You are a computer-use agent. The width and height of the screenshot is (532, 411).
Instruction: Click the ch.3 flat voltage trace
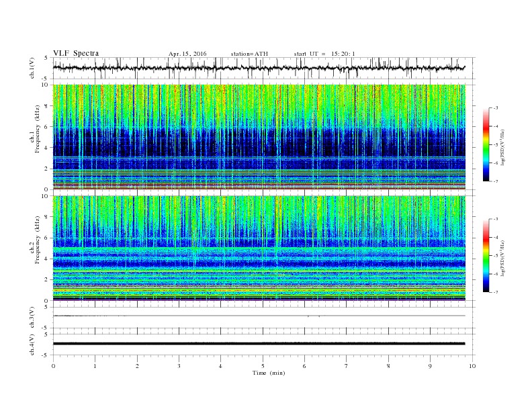point(259,316)
